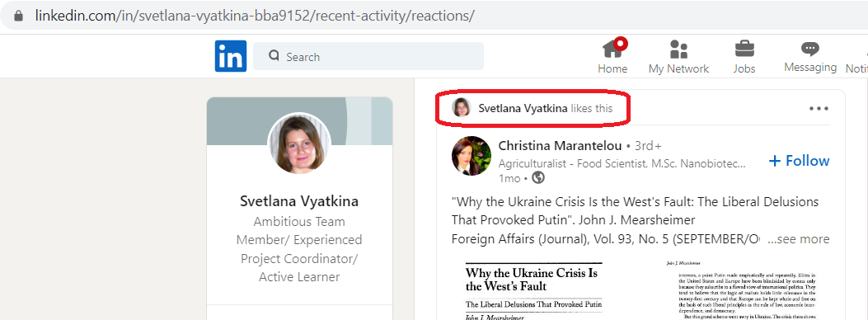Expand post text with "see more"
The width and height of the screenshot is (868, 320).
(x=798, y=239)
